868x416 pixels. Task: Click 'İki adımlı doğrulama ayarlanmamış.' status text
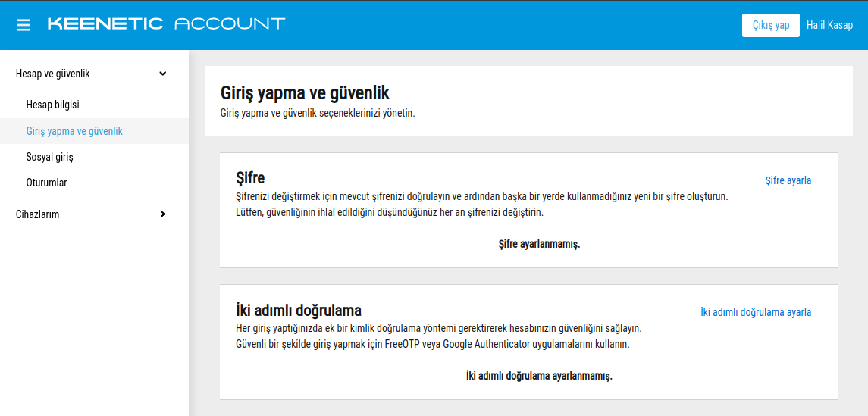pyautogui.click(x=539, y=376)
